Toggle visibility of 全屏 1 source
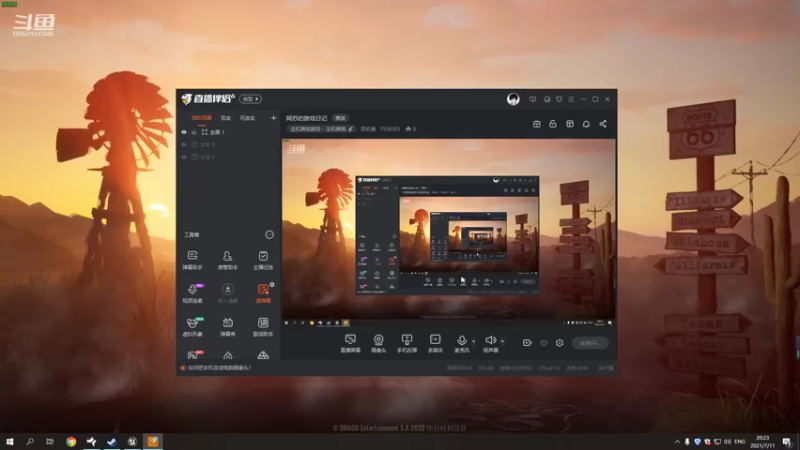This screenshot has height=450, width=800. 184,132
